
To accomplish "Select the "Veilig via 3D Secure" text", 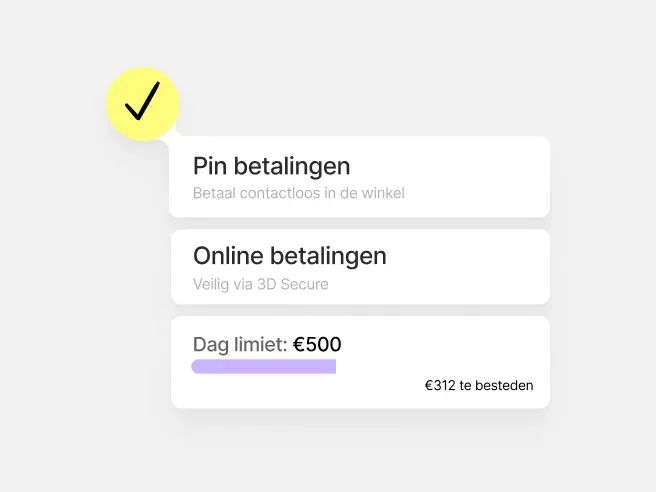I will 261,284.
